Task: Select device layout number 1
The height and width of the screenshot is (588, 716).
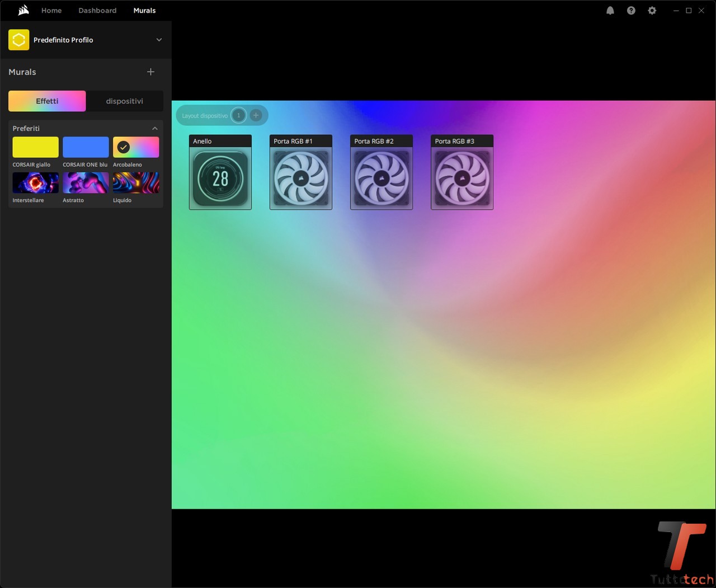Action: pyautogui.click(x=238, y=115)
